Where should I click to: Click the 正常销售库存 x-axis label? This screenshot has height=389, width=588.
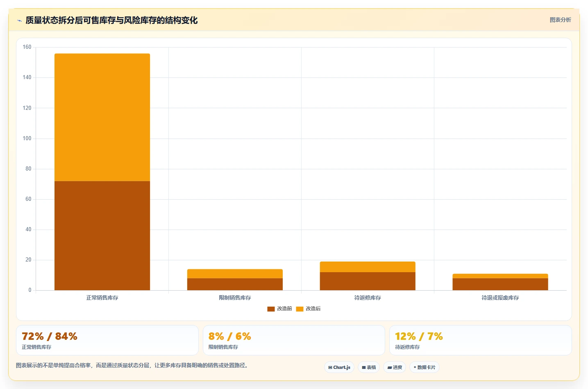coord(102,298)
